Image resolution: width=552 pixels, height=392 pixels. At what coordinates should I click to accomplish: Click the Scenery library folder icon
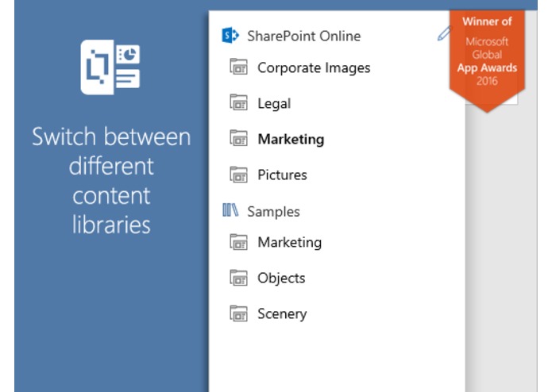click(x=239, y=313)
